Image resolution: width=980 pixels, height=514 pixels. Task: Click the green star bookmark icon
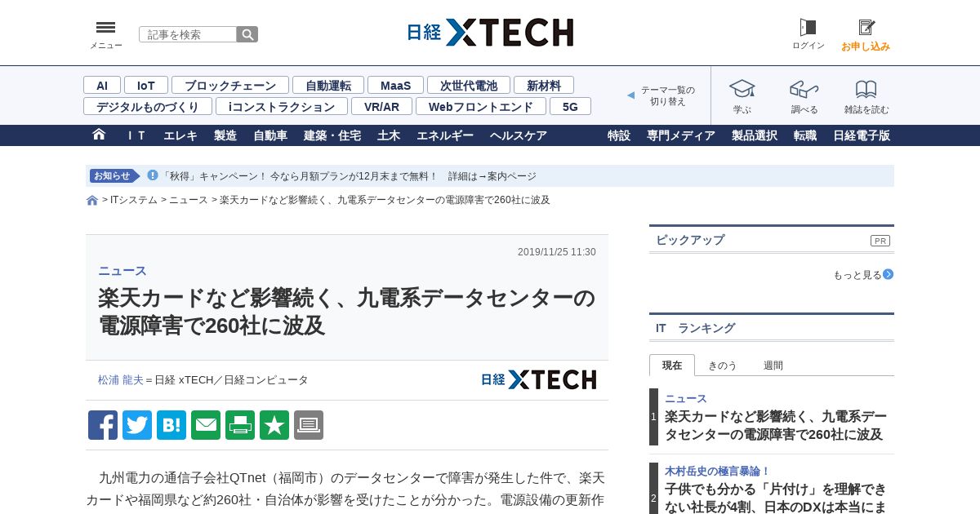click(274, 425)
